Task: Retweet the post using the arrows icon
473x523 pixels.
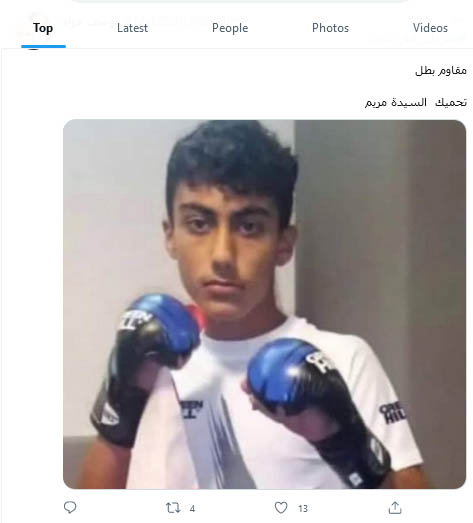Action: (173, 508)
